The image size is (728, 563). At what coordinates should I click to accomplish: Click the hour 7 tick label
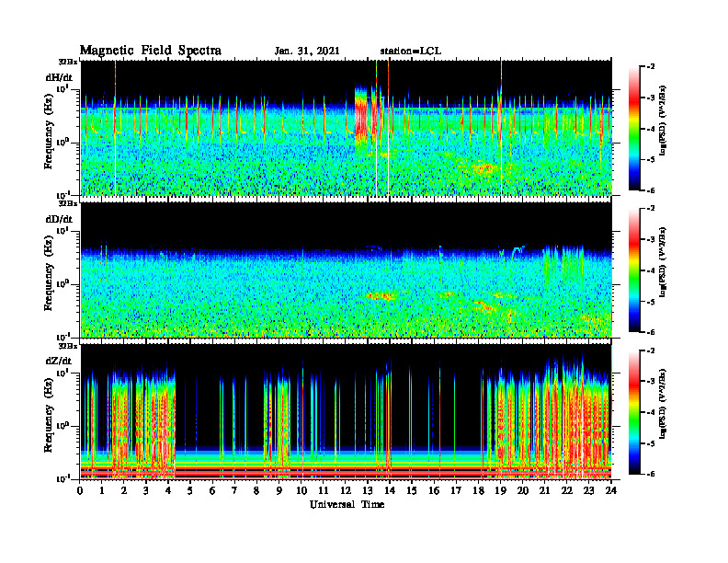click(x=234, y=490)
